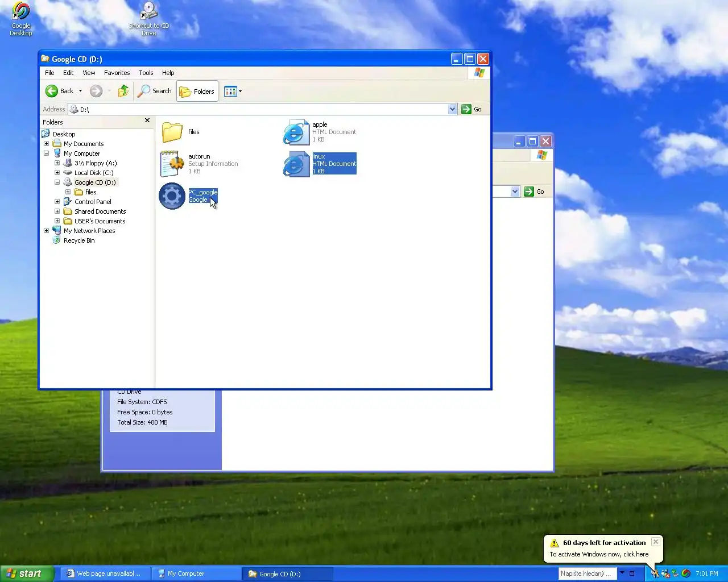Select Shared Documents in folder tree
The height and width of the screenshot is (582, 728).
100,211
